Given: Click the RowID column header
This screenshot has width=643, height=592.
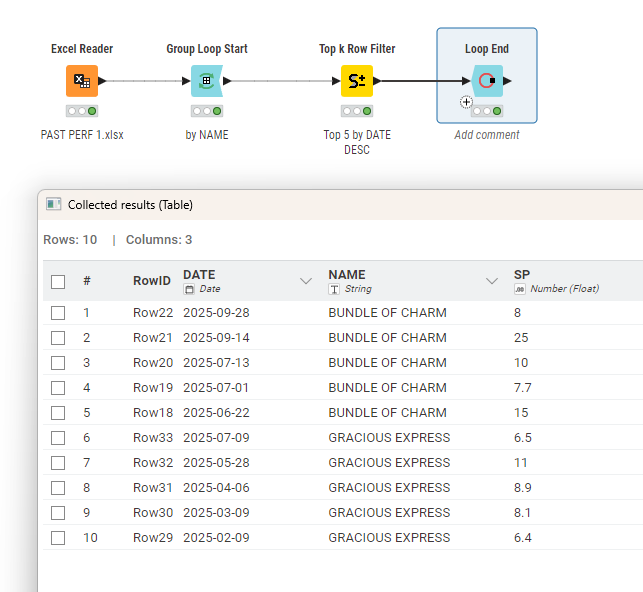Looking at the screenshot, I should pos(152,282).
